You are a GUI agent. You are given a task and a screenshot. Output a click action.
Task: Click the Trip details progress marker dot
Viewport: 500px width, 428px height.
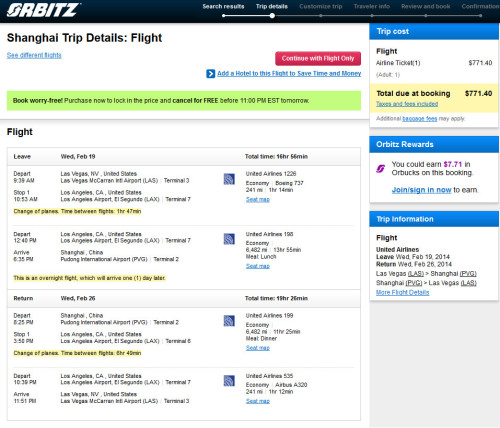[x=272, y=16]
